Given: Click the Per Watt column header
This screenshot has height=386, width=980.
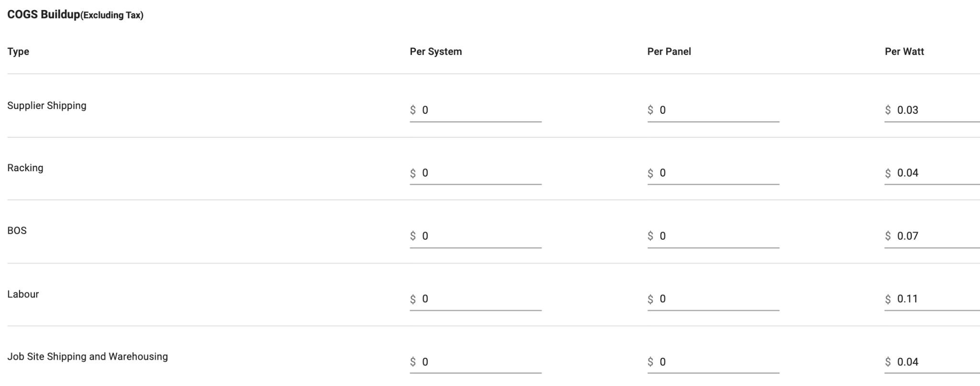Looking at the screenshot, I should 904,52.
